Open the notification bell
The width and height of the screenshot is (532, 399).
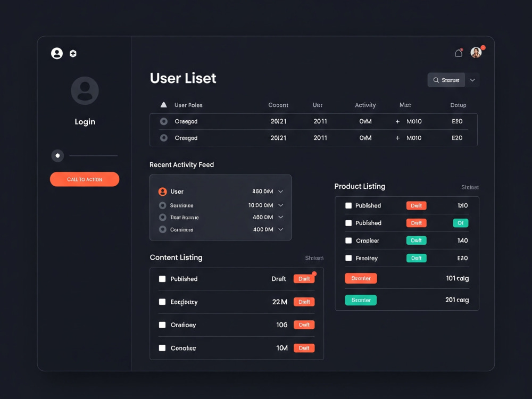pos(459,53)
